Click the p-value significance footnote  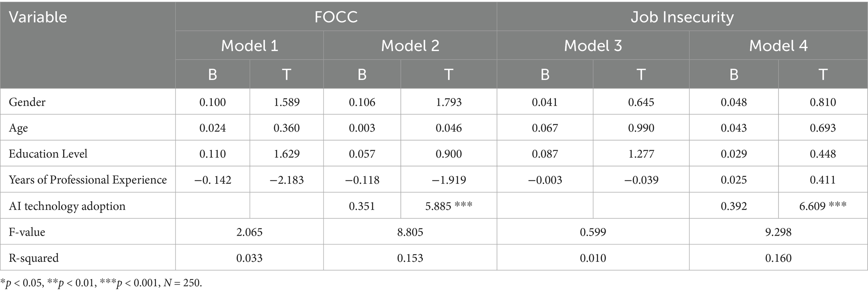click(101, 283)
